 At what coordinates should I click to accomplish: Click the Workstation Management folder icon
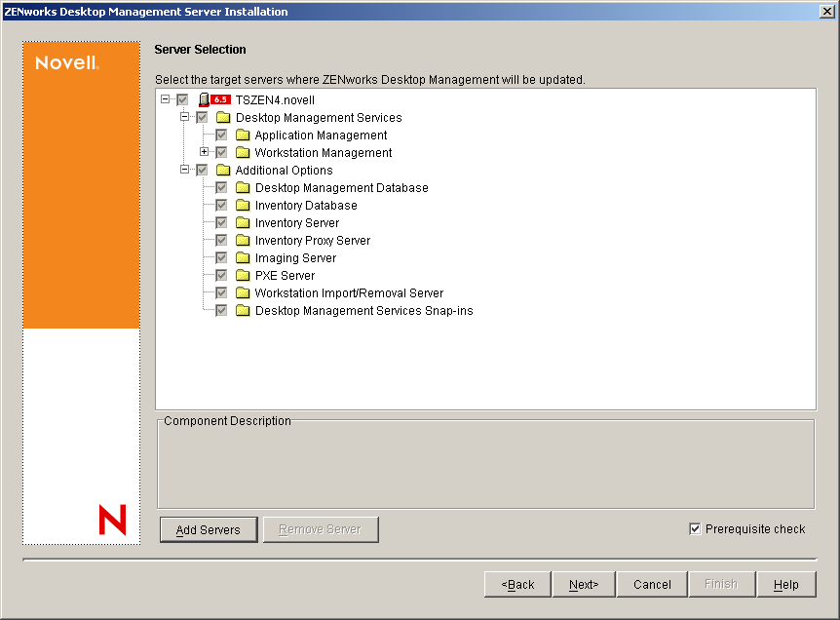click(x=243, y=153)
